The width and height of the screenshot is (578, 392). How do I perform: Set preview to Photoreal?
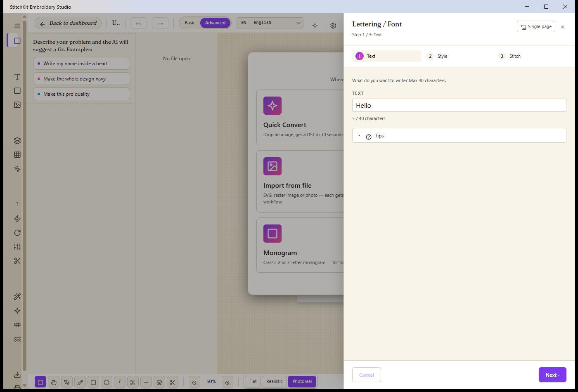(302, 382)
